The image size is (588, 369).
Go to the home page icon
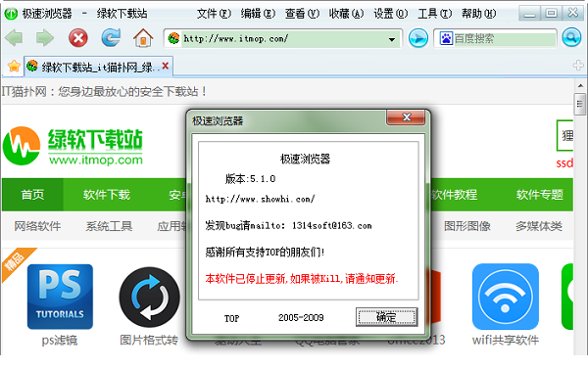143,38
